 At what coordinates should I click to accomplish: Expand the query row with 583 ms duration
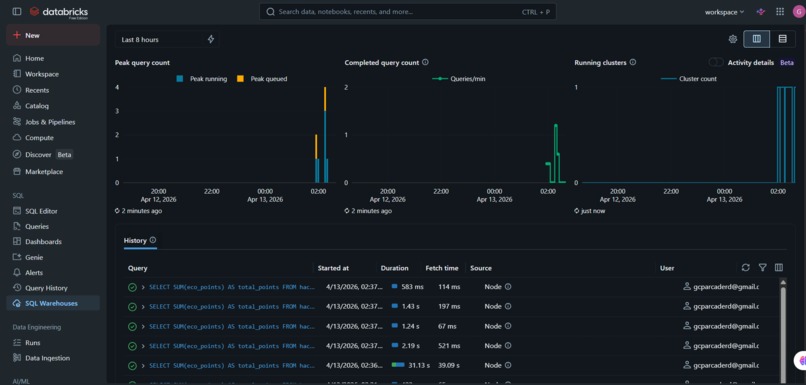(143, 287)
